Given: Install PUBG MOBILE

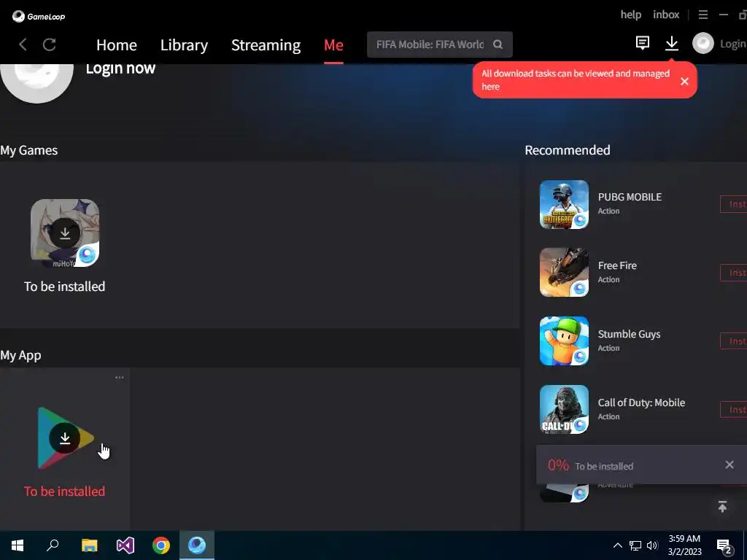Looking at the screenshot, I should (734, 204).
